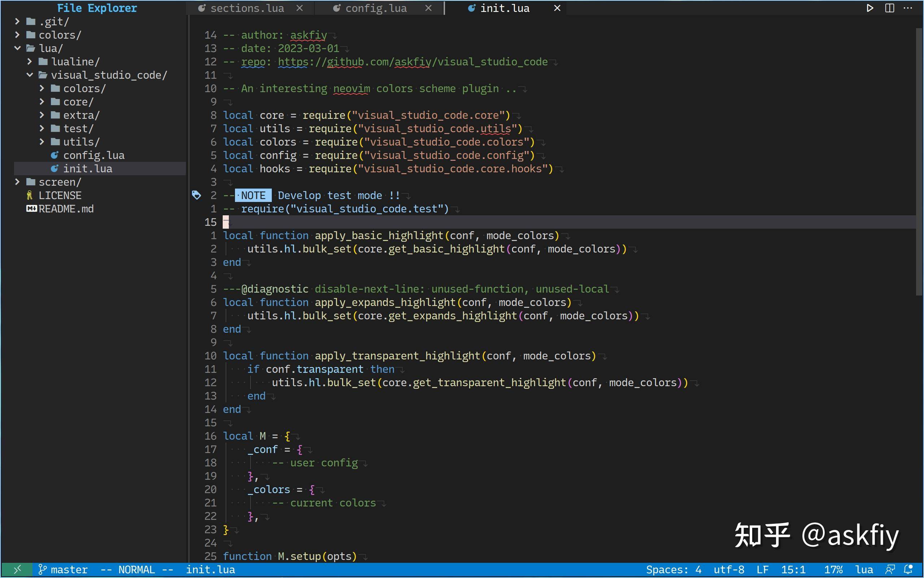
Task: Click the master branch status item
Action: point(69,570)
